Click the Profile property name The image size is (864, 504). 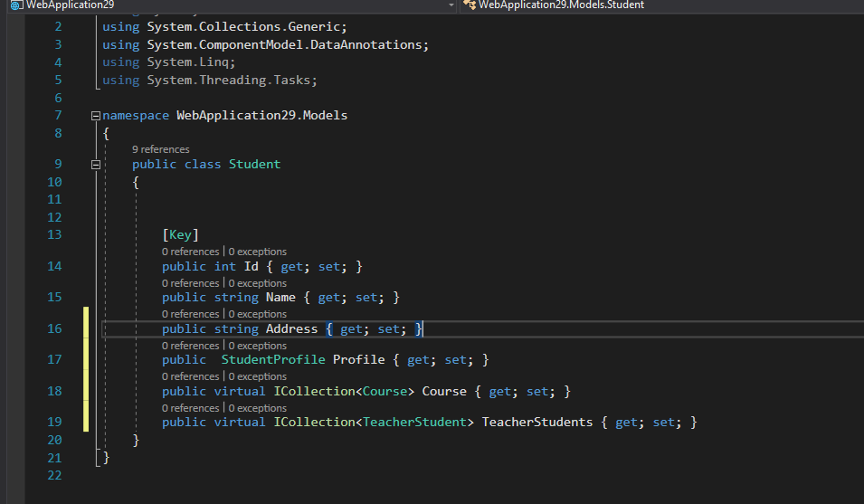click(358, 360)
